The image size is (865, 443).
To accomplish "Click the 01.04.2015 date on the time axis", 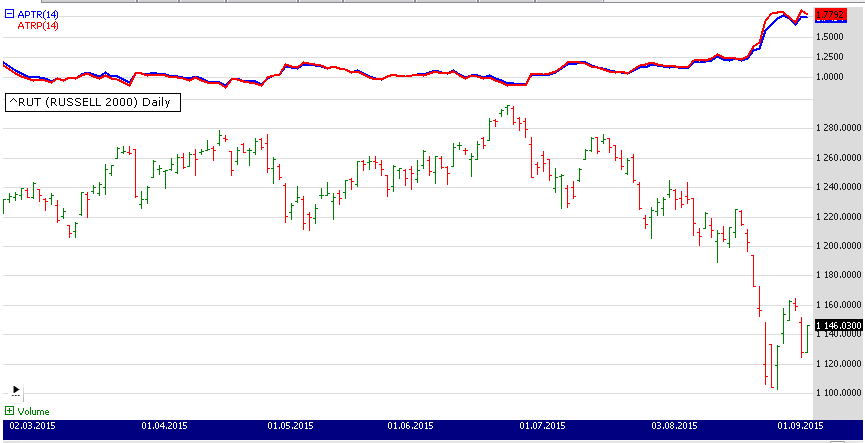I will 165,426.
